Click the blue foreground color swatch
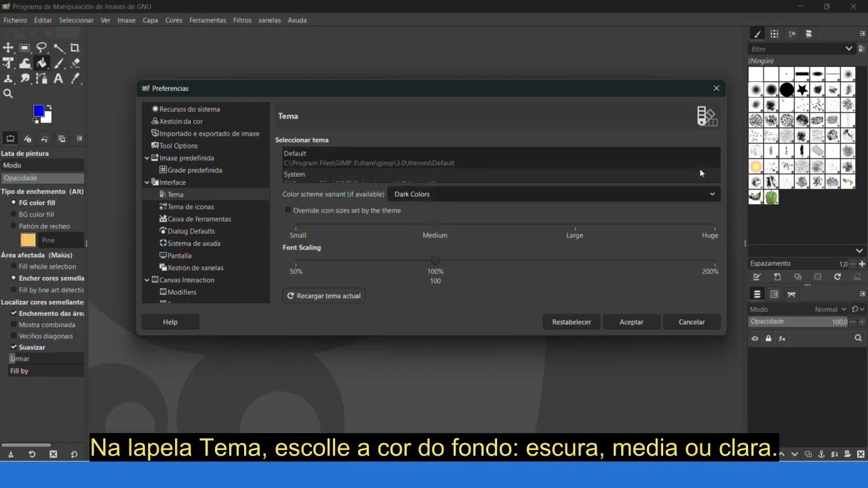This screenshot has height=488, width=868. 39,111
